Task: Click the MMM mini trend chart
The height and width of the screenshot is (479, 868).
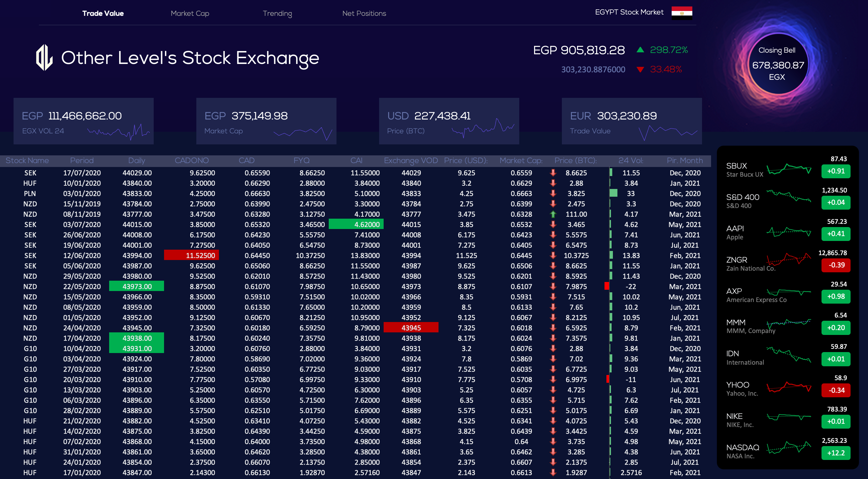Action: click(x=789, y=324)
